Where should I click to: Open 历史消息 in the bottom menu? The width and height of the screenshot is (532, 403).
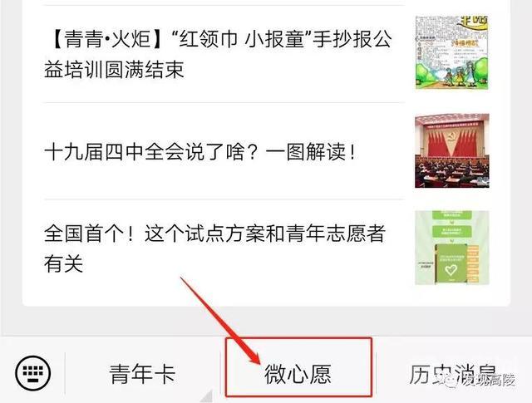tap(453, 374)
